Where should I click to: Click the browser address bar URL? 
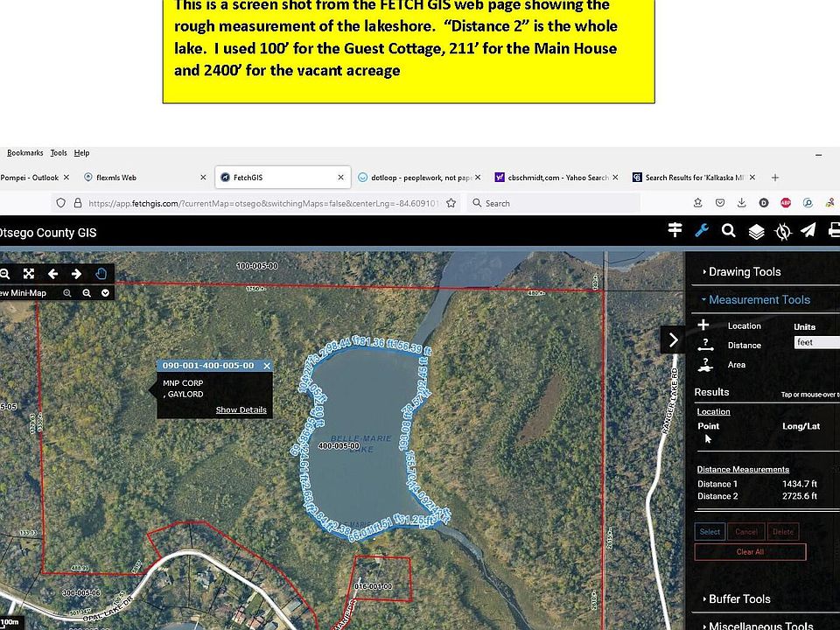[x=262, y=203]
